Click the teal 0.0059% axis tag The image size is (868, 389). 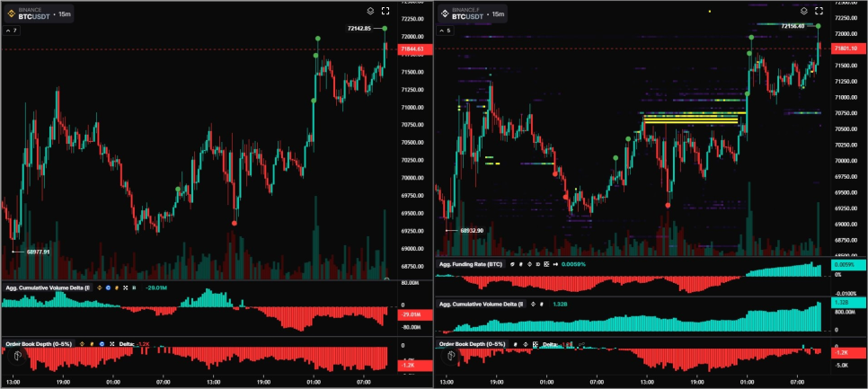(848, 265)
